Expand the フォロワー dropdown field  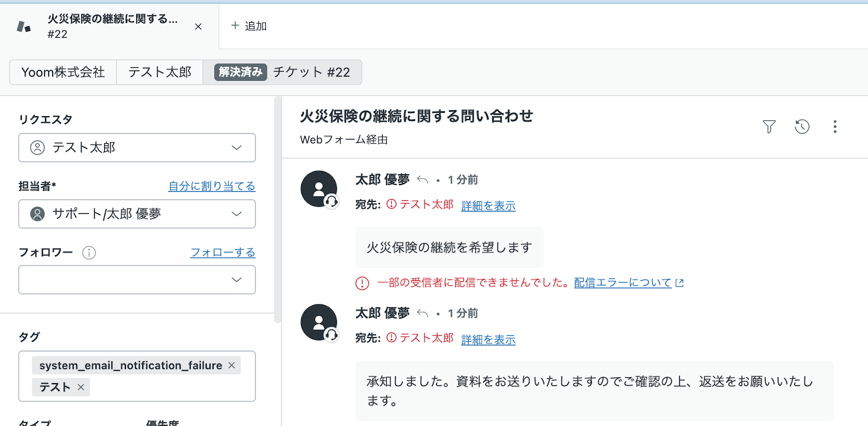(237, 279)
